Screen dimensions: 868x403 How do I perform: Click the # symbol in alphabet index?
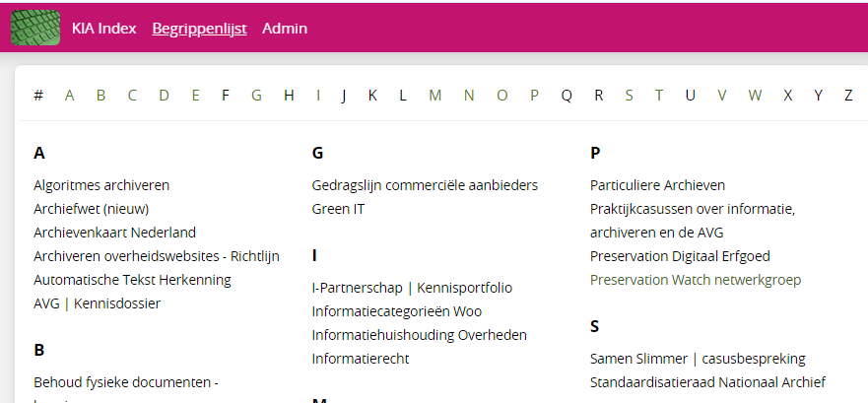click(x=38, y=96)
